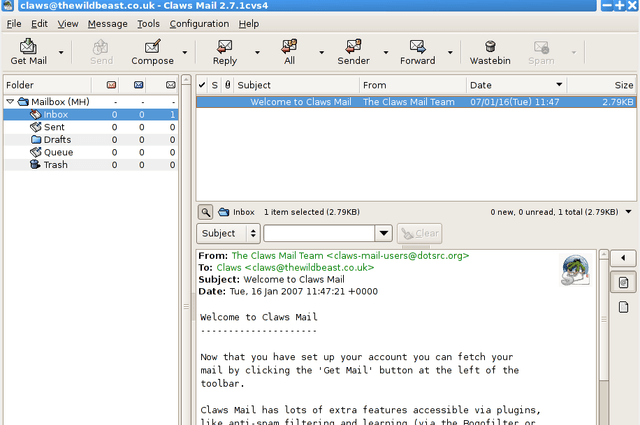This screenshot has height=425, width=640.
Task: Sort messages by Date column
Action: (516, 85)
